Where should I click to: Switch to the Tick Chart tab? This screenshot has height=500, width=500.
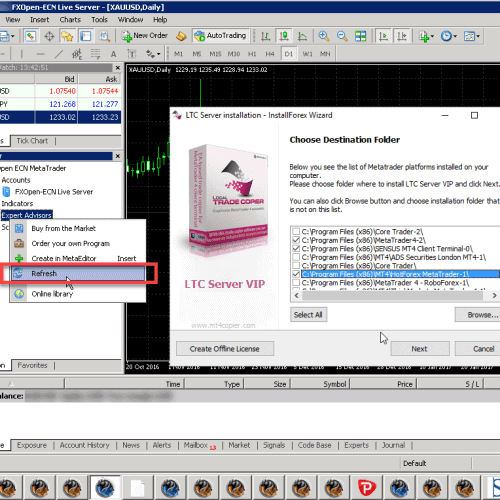32,141
